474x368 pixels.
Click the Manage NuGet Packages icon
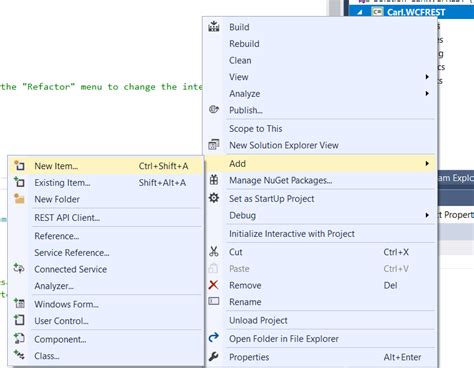214,180
